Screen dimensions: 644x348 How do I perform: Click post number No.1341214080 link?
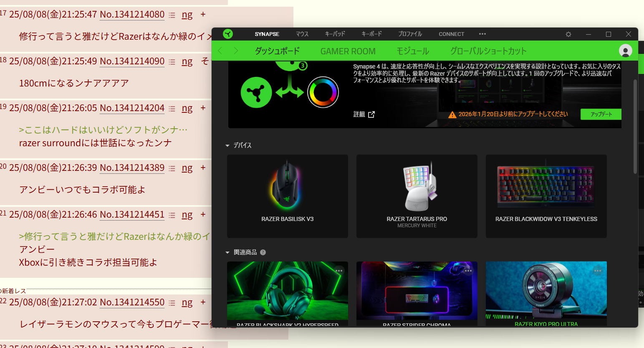(x=132, y=14)
